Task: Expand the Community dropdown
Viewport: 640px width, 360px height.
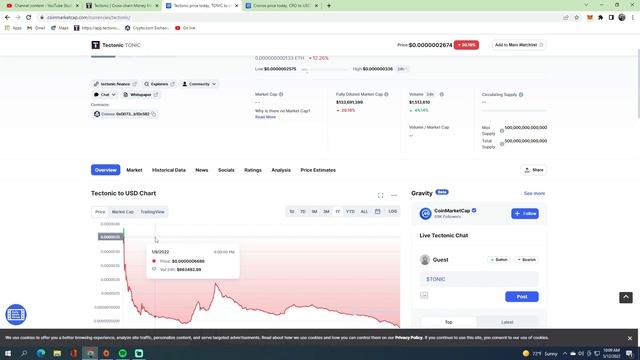Action: click(x=199, y=84)
